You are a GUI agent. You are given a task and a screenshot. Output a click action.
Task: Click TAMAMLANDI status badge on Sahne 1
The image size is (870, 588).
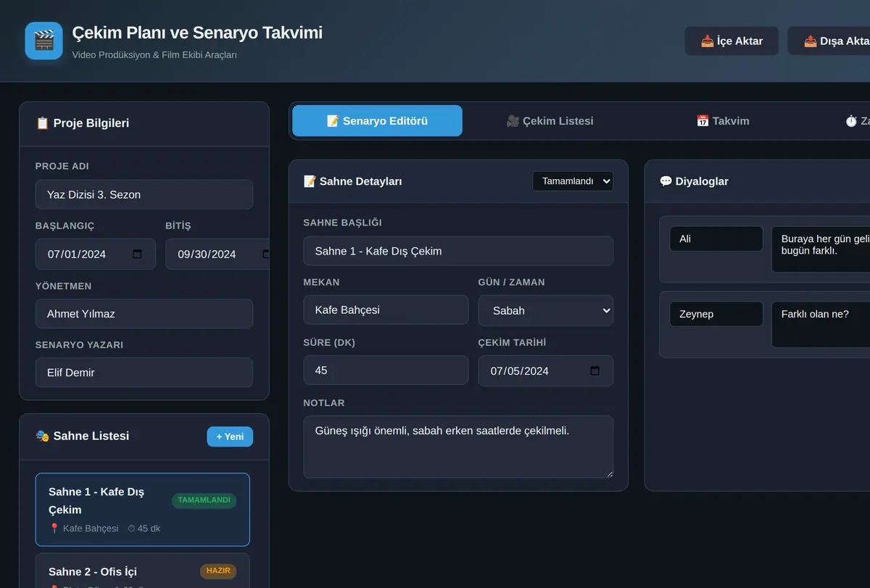click(204, 501)
